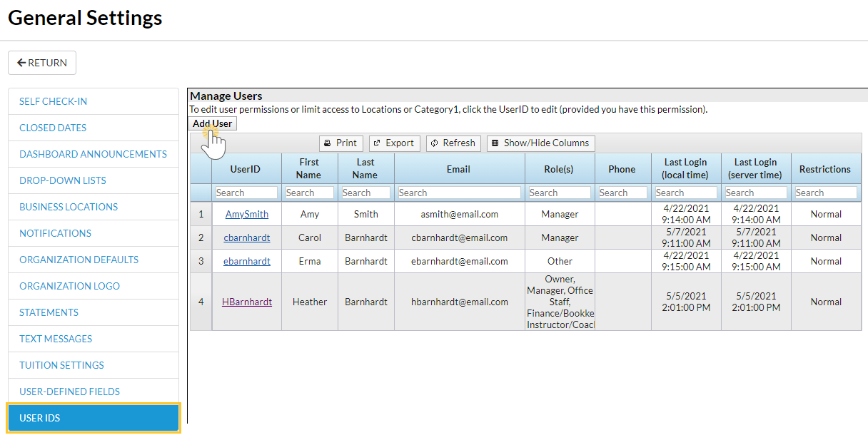
Task: Click the Role(s) column search field
Action: pyautogui.click(x=560, y=193)
